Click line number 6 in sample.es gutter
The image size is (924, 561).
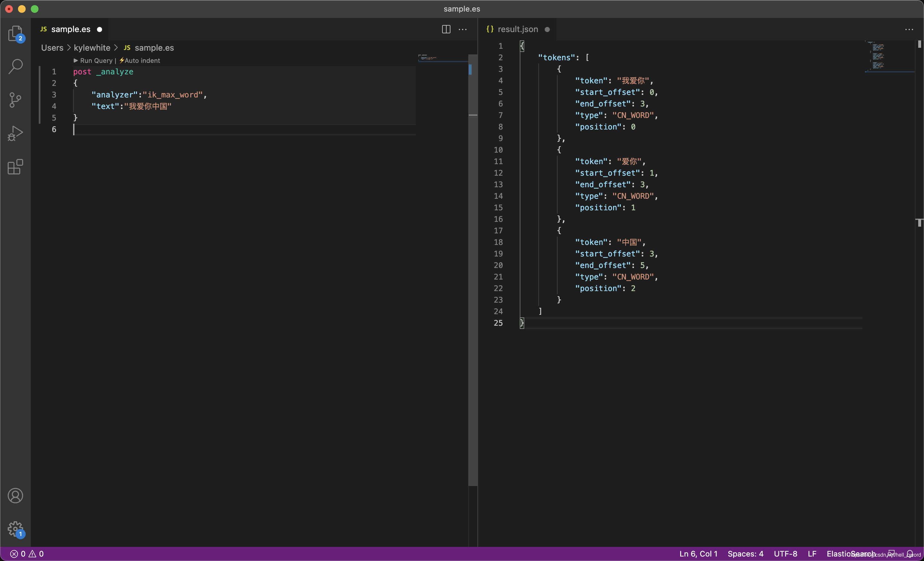tap(54, 130)
